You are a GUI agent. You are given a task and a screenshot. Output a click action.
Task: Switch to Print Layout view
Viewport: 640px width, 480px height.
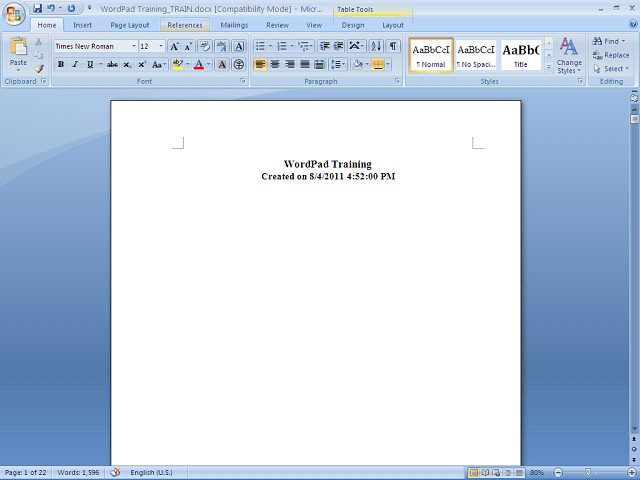point(474,473)
